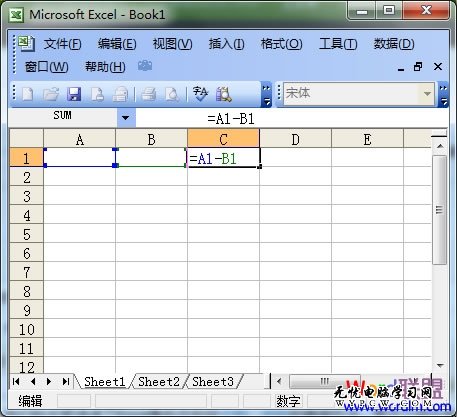Image resolution: width=457 pixels, height=417 pixels.
Task: Open the 工具(T) menu
Action: pos(338,44)
